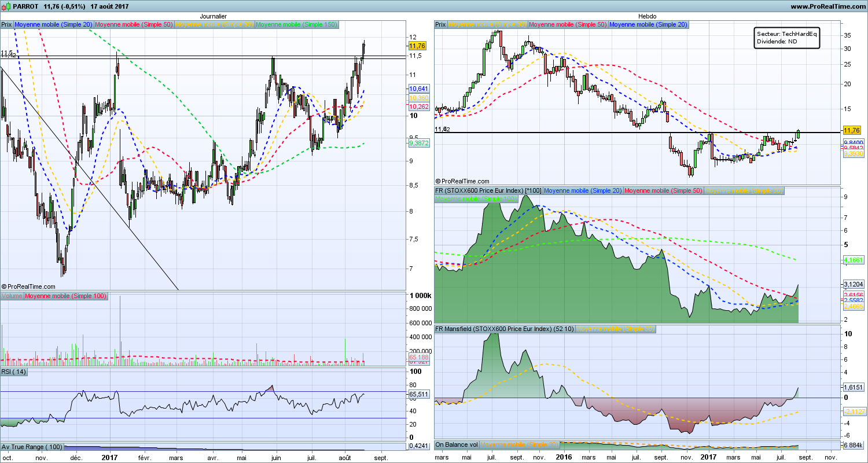Click the 3,1204 value tag in FR panel
The height and width of the screenshot is (463, 868).
(x=855, y=284)
